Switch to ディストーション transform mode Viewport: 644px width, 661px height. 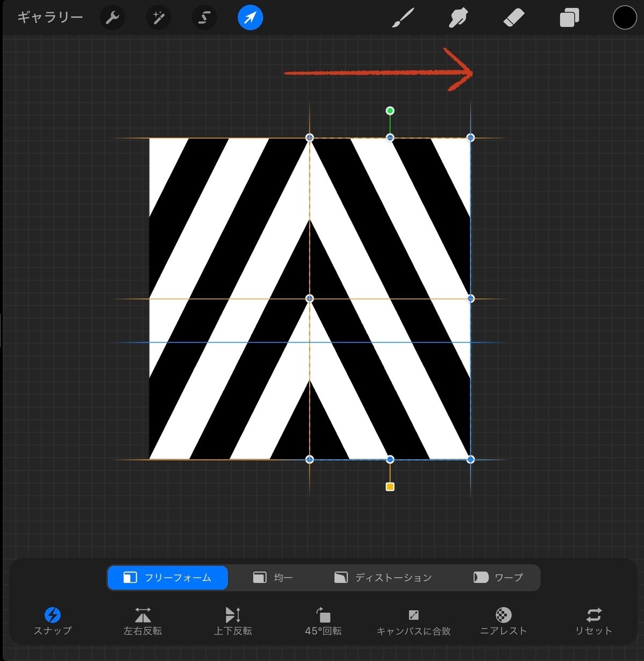383,577
